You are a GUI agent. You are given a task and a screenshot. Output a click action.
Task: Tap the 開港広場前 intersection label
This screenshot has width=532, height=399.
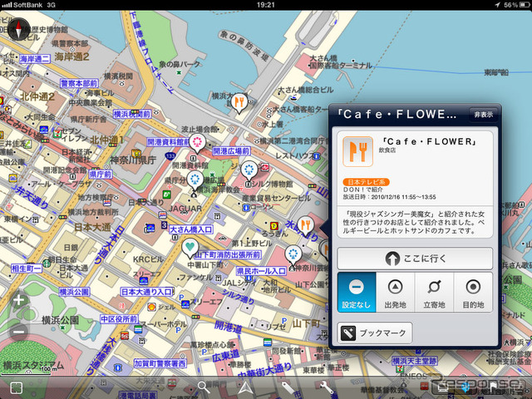(231, 151)
